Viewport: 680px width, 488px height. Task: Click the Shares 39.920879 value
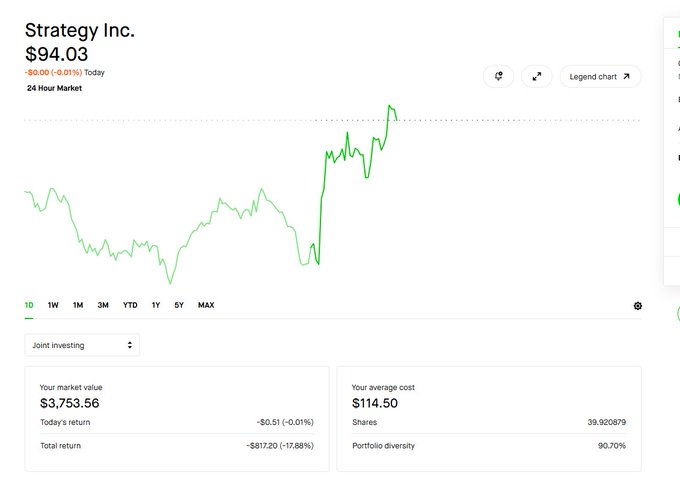click(607, 422)
